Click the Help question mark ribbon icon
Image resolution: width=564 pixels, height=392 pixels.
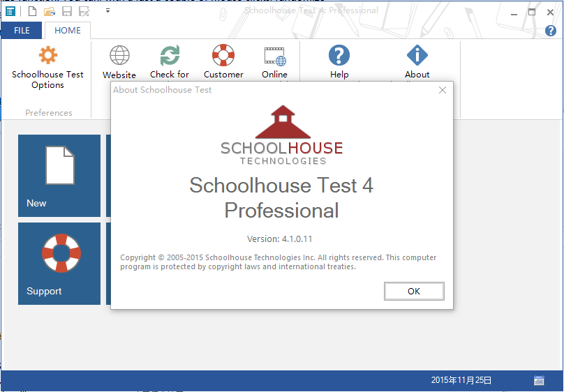click(339, 56)
